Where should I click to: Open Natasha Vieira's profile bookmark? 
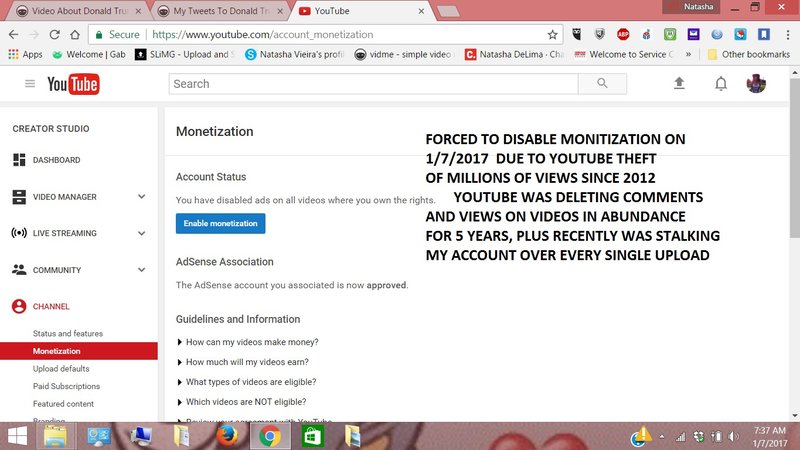(x=295, y=54)
